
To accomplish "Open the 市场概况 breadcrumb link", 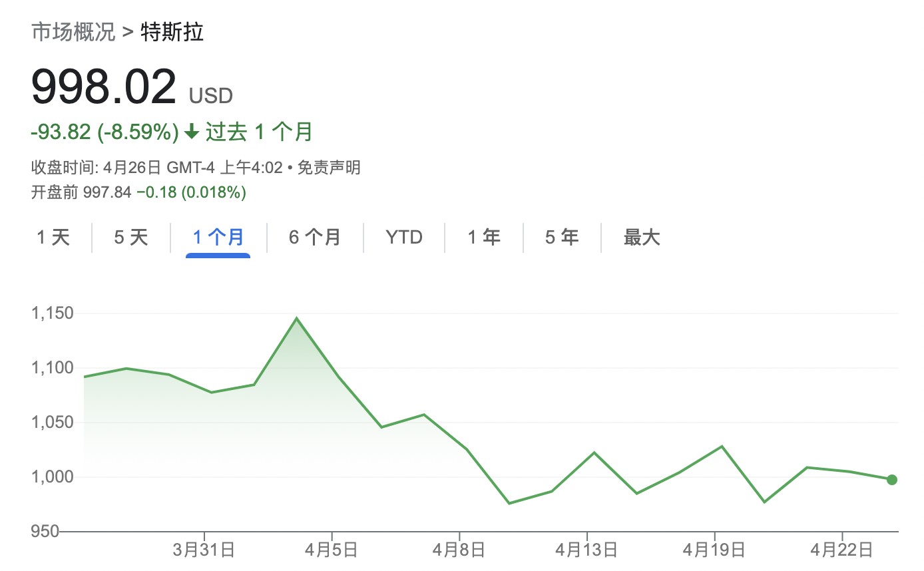I will pyautogui.click(x=73, y=33).
